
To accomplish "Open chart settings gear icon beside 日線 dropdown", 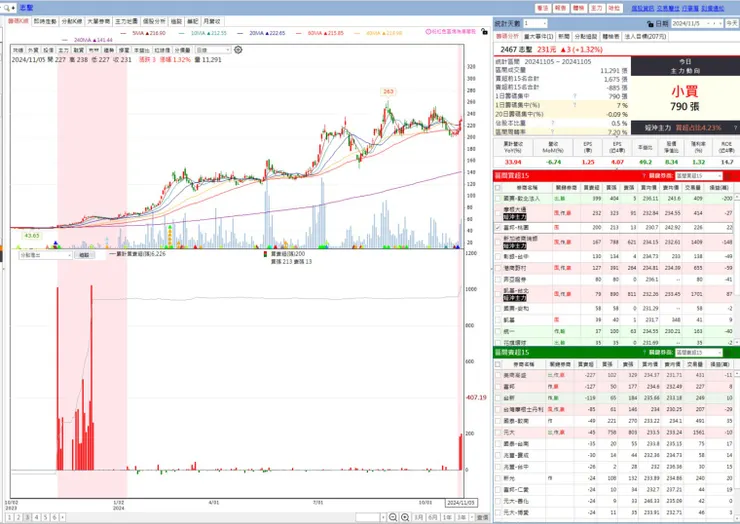I will coord(238,50).
